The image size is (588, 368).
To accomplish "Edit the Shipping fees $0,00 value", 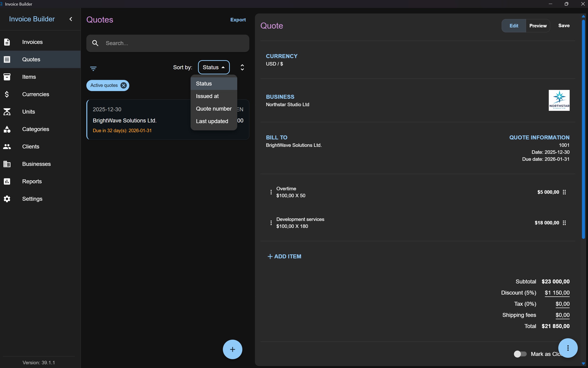I will (x=562, y=315).
